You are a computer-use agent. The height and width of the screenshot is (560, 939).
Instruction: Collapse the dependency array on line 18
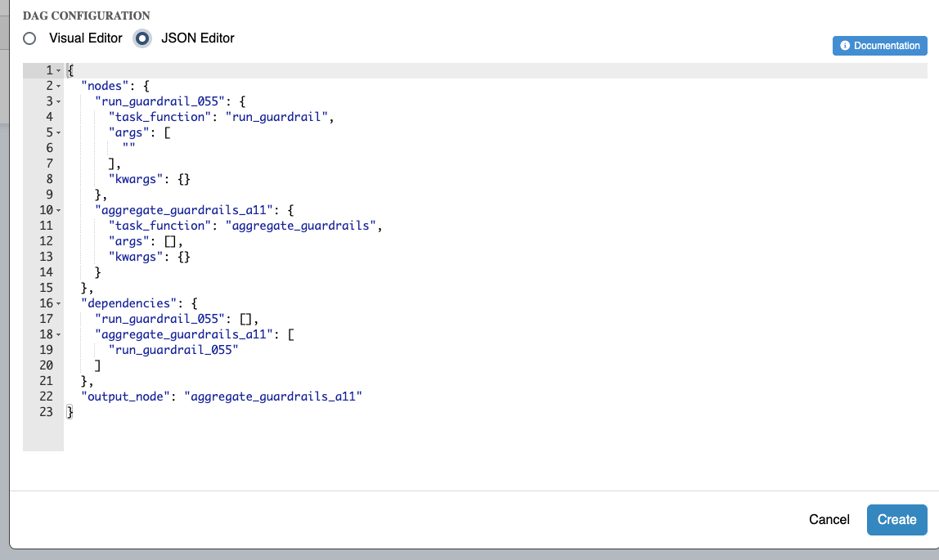click(59, 334)
